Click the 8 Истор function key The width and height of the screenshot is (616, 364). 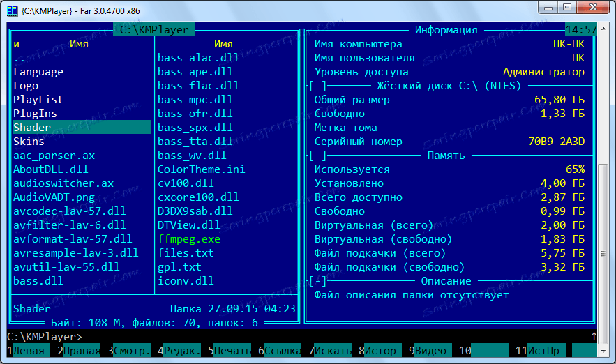coord(380,350)
